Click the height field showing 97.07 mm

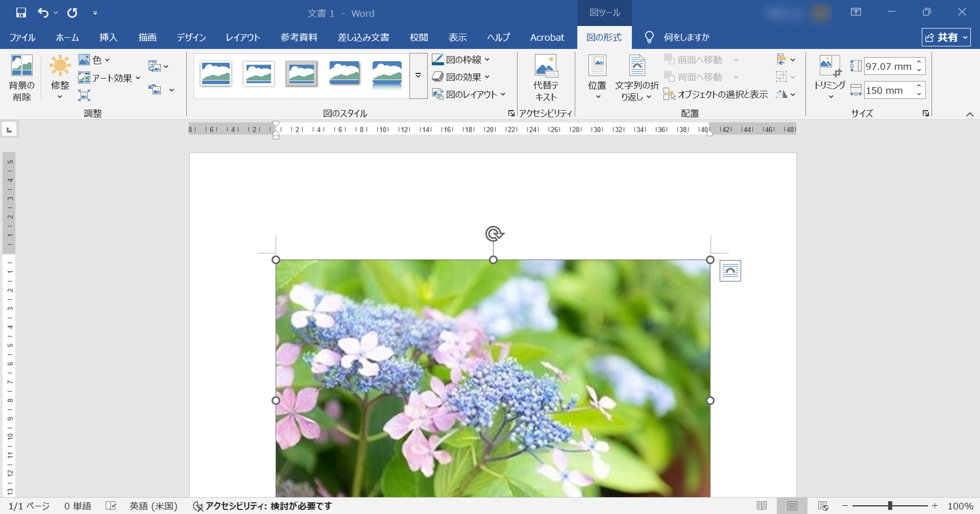pos(889,67)
